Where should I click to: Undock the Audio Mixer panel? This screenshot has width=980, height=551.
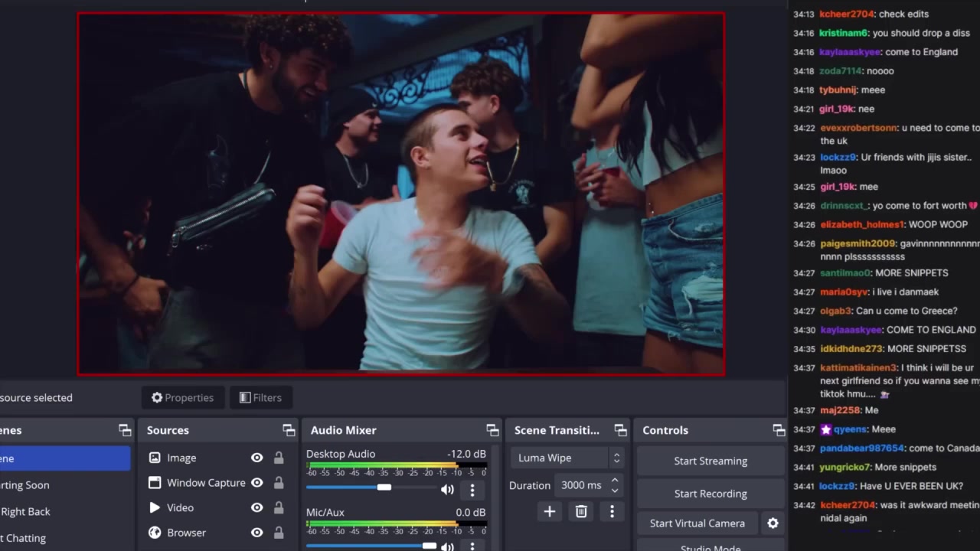(492, 430)
